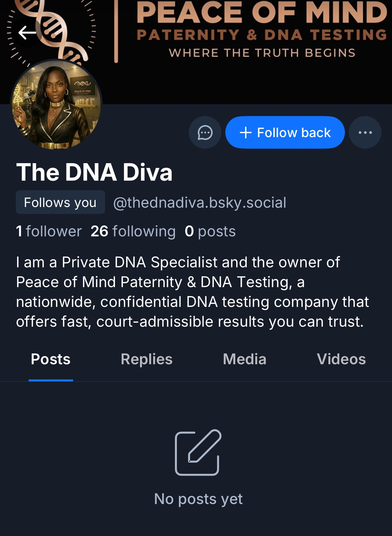Switch to the Replies tab
Viewport: 392px width, 536px height.
[x=147, y=359]
